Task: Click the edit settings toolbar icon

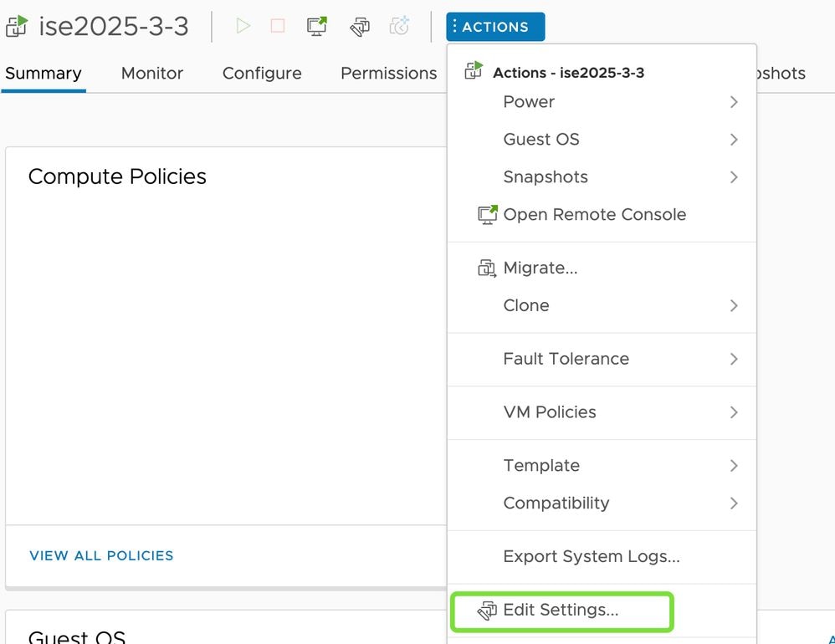Action: click(x=360, y=27)
